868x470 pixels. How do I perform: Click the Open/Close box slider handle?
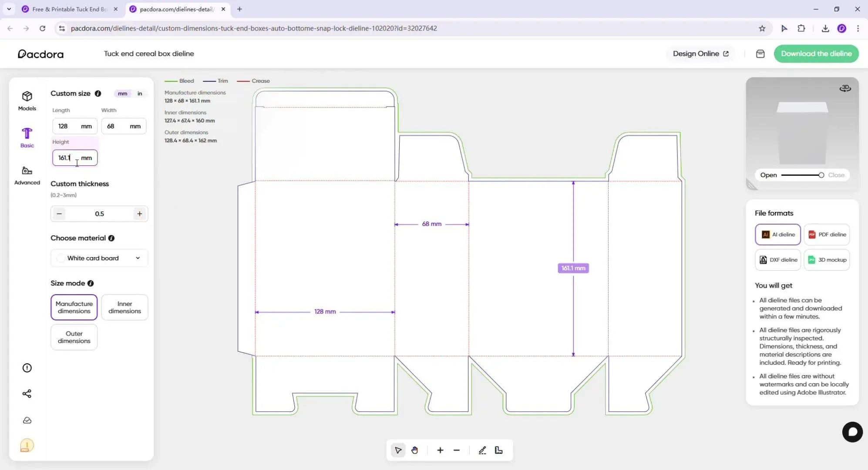tap(821, 175)
